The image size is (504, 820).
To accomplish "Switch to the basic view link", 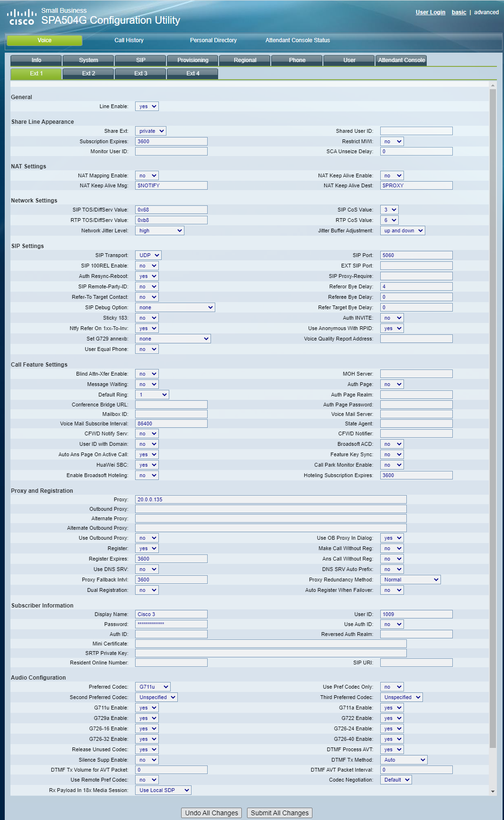I will click(459, 12).
